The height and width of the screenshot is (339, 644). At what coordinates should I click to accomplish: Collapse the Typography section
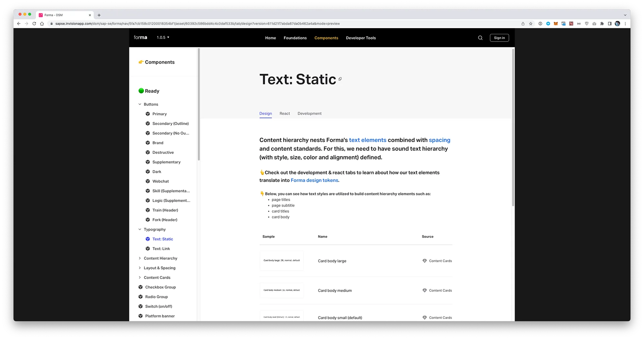tap(140, 229)
